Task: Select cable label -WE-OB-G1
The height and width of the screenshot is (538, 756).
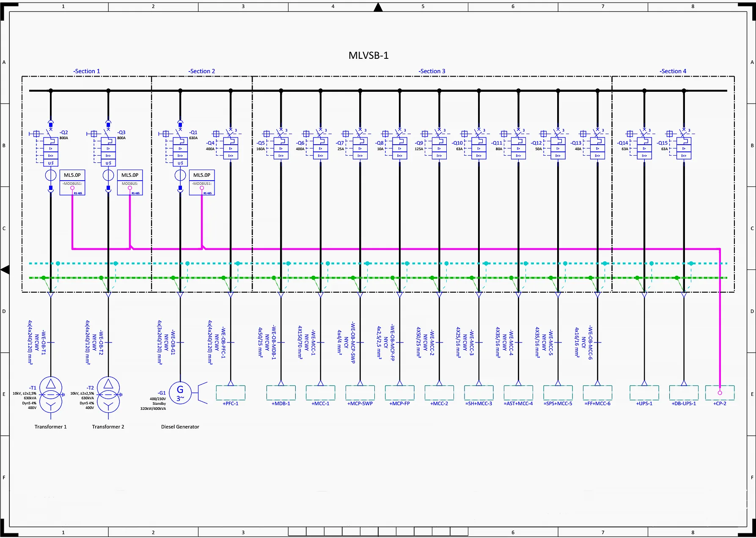Action: point(173,343)
